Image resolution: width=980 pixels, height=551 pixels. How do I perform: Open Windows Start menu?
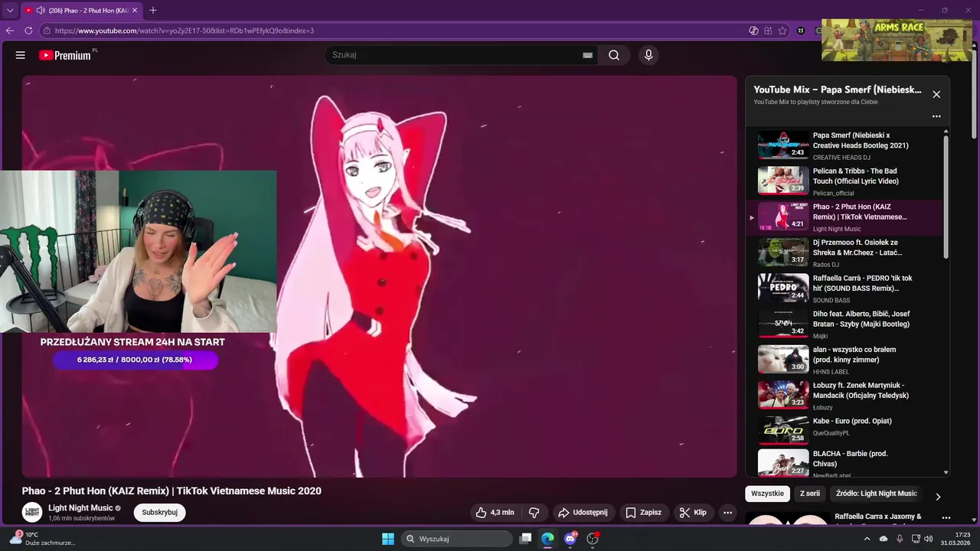click(387, 539)
